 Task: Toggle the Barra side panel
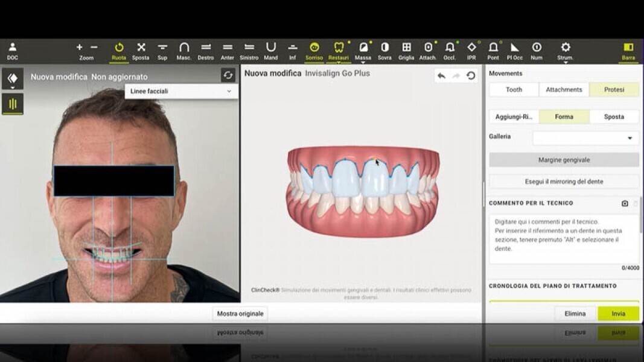tap(628, 50)
